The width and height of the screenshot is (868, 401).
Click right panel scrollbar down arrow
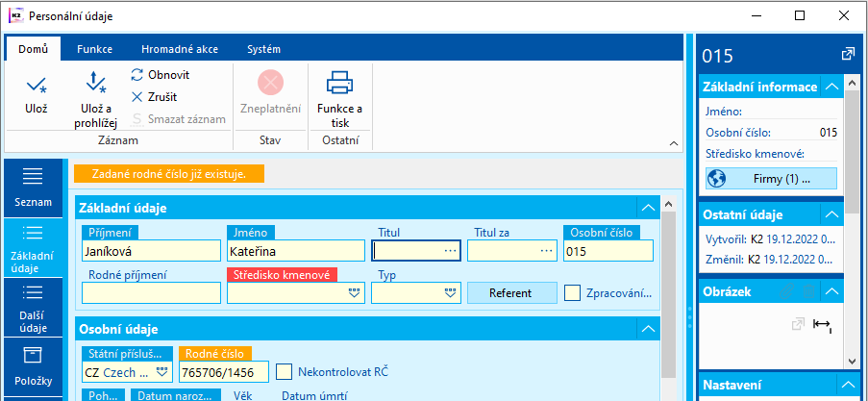pyautogui.click(x=853, y=362)
